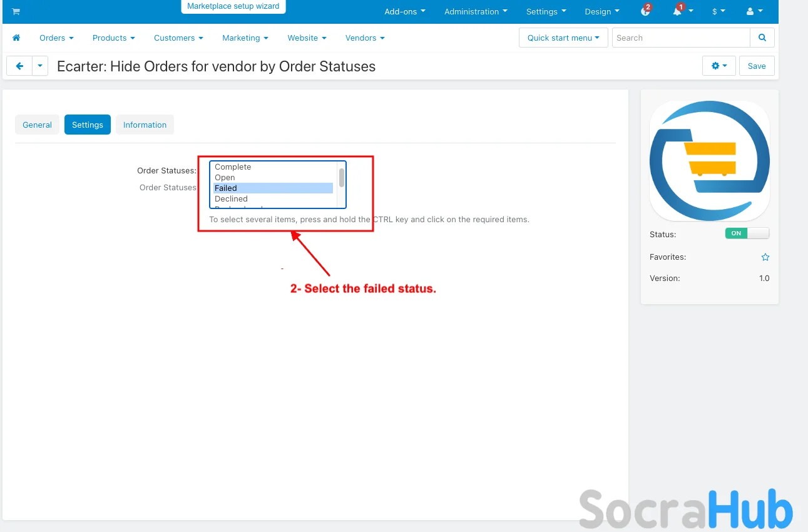Open the globe updates icon with badge
The height and width of the screenshot is (532, 808).
click(x=646, y=11)
